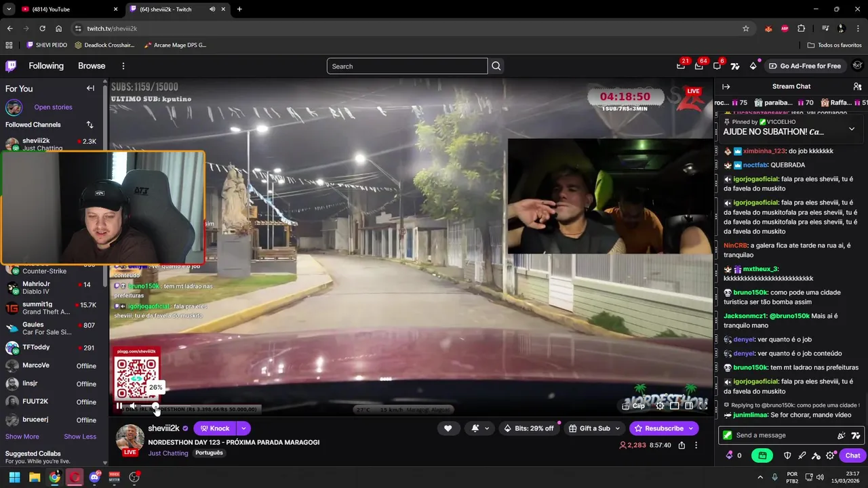This screenshot has height=488, width=868.
Task: Open Prime loot icon with 21 badge
Action: click(x=681, y=66)
